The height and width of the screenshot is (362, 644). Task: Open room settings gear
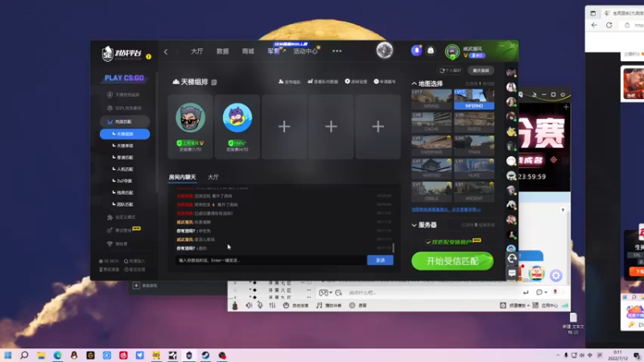(x=356, y=81)
